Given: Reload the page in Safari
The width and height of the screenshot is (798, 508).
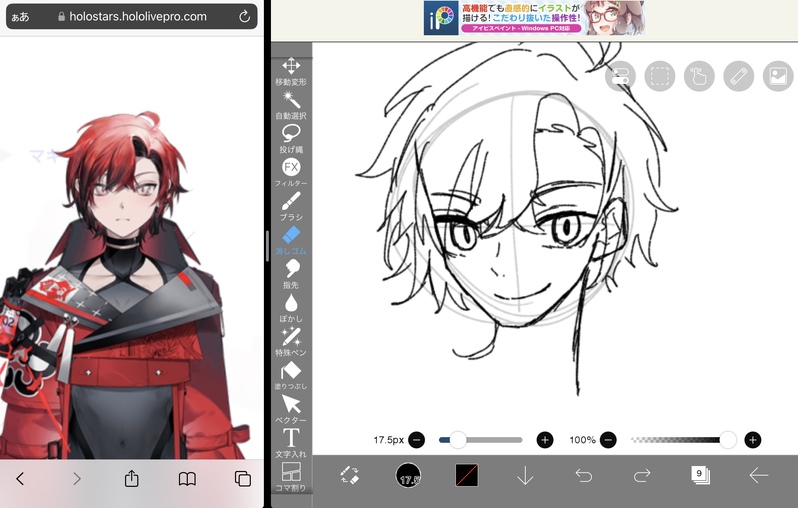Looking at the screenshot, I should (244, 16).
